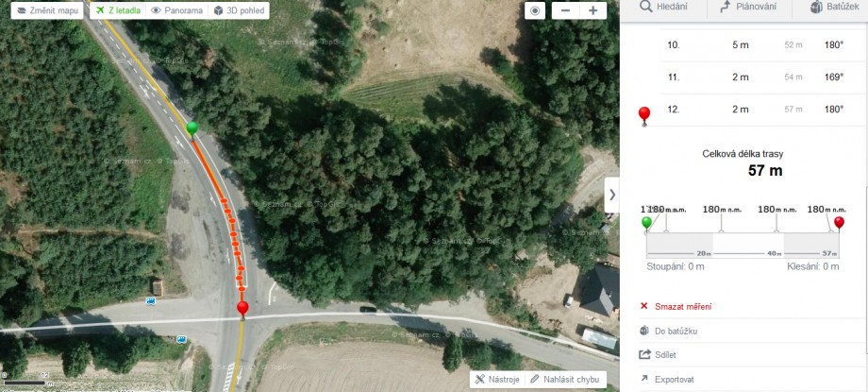Click the red end pin on map
This screenshot has width=868, height=392.
[242, 309]
